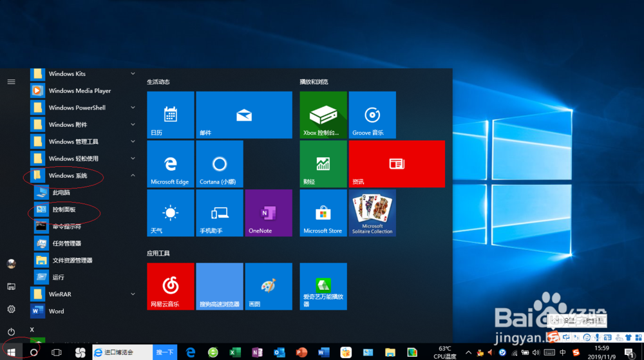The height and width of the screenshot is (360, 644).
Task: Open Settings gear in Start menu
Action: coord(11,309)
